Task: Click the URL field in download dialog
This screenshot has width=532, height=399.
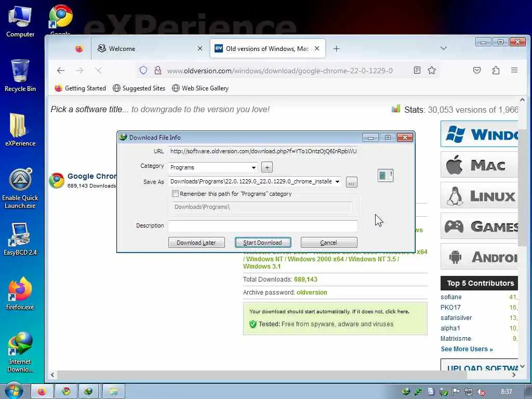Action: click(263, 151)
